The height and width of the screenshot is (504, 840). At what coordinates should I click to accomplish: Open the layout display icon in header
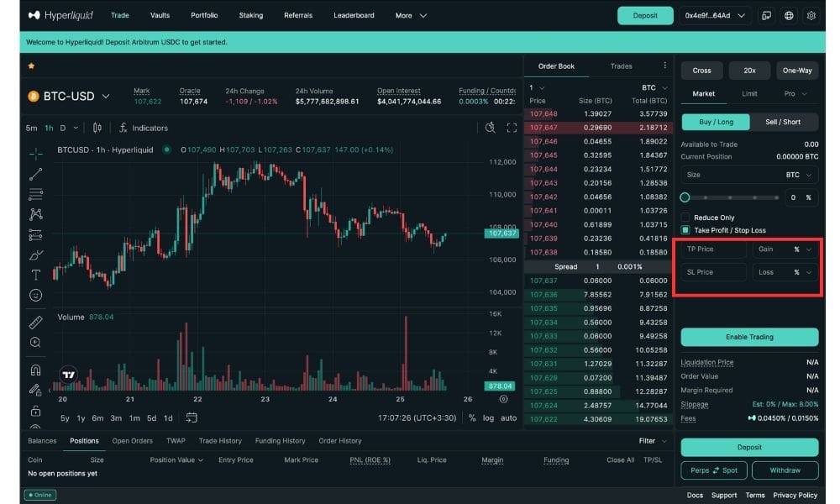pos(767,15)
